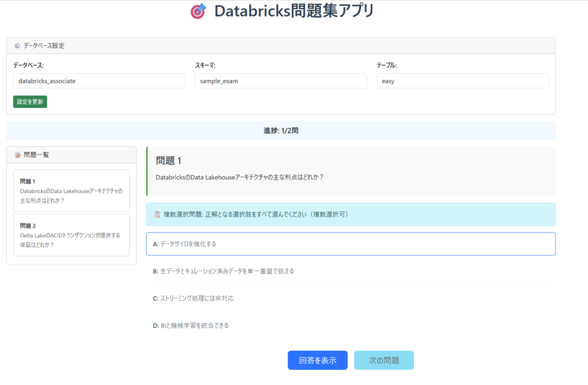This screenshot has width=588, height=385.
Task: Click the 問題一覧 panel header text
Action: pyautogui.click(x=36, y=155)
